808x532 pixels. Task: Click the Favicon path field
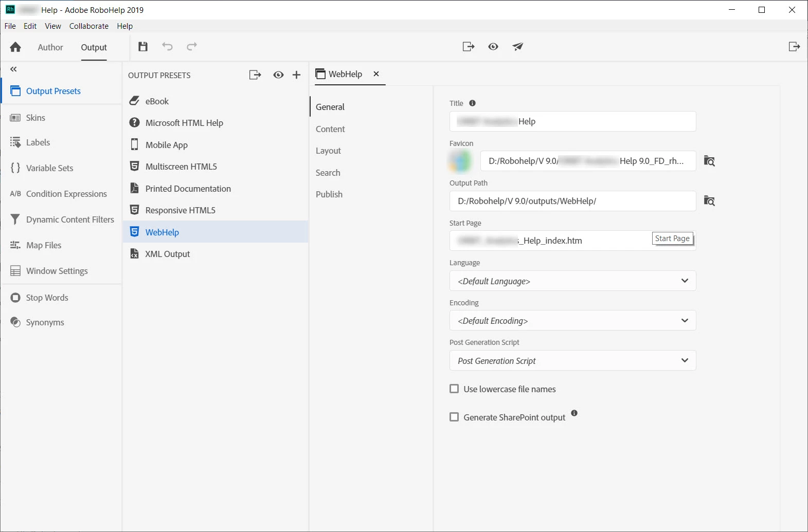pos(588,161)
